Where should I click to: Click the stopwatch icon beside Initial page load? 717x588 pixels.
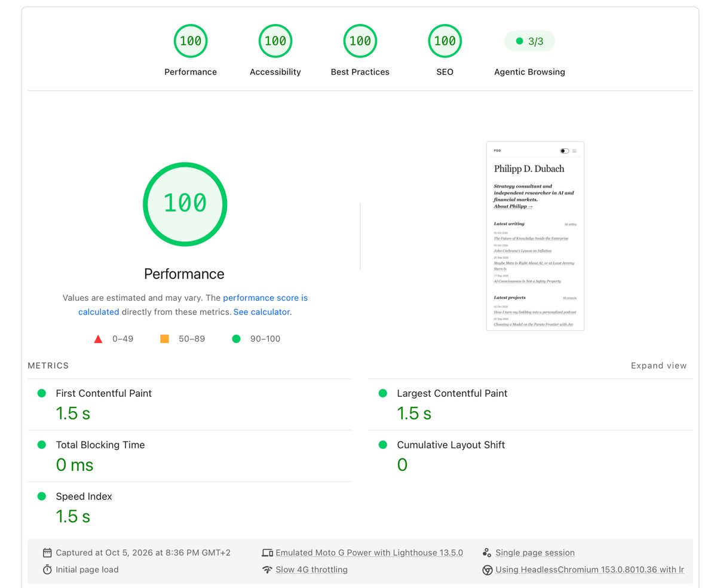click(x=47, y=569)
